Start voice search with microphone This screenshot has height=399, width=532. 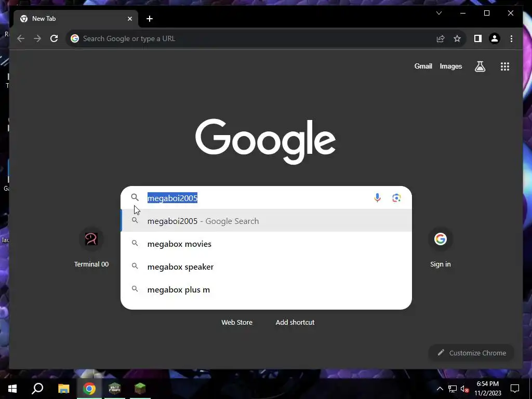coord(377,198)
